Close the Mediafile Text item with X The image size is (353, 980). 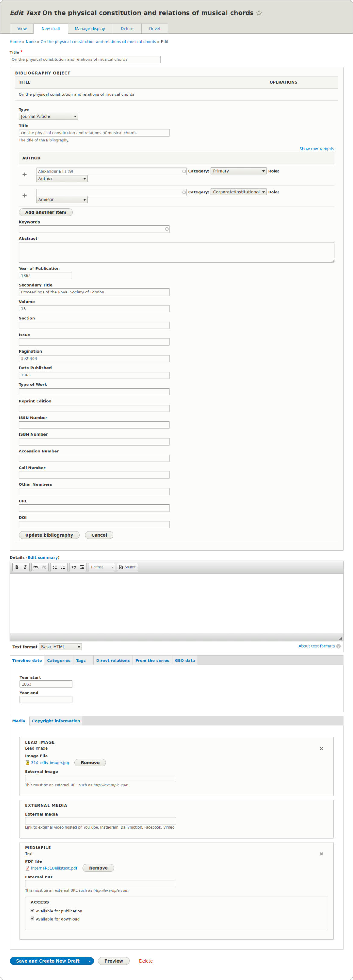point(321,854)
